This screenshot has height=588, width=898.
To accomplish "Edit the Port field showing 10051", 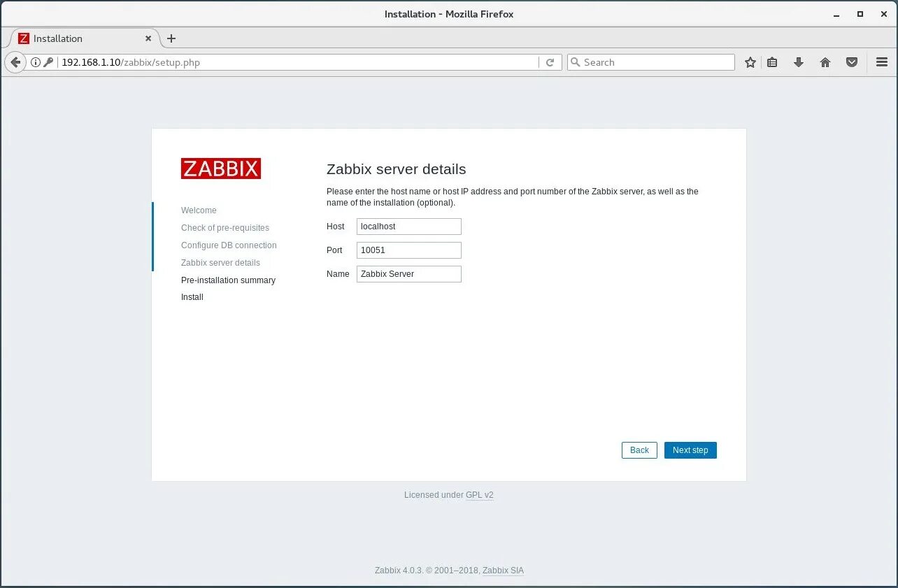I will click(409, 250).
